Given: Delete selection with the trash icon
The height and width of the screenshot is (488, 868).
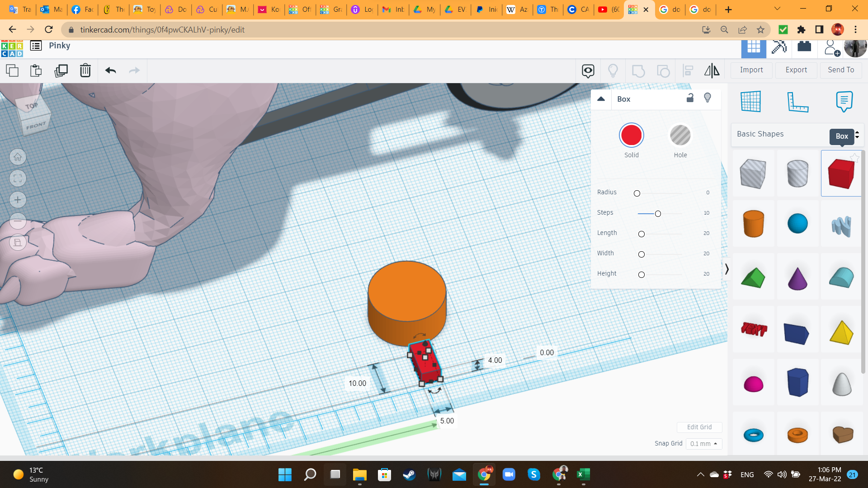Looking at the screenshot, I should [85, 70].
